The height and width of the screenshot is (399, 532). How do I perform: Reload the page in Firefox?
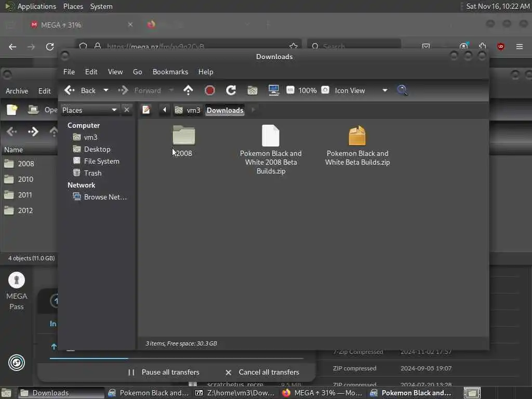(x=50, y=47)
